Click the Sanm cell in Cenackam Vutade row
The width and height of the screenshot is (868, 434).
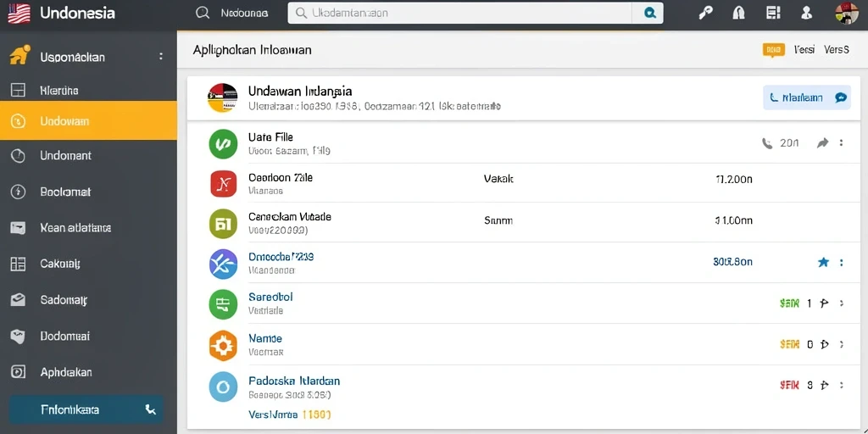coord(498,220)
